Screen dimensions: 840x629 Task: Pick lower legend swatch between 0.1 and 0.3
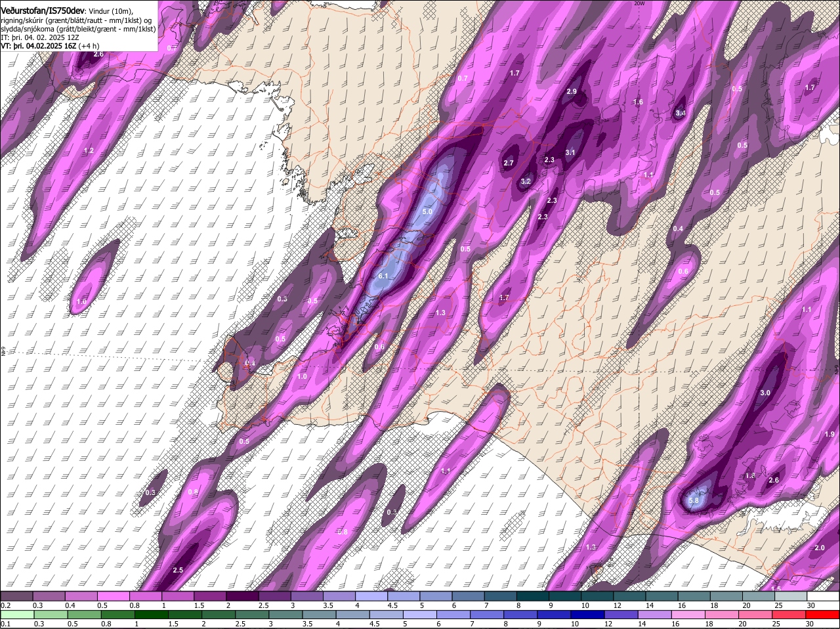[16, 615]
